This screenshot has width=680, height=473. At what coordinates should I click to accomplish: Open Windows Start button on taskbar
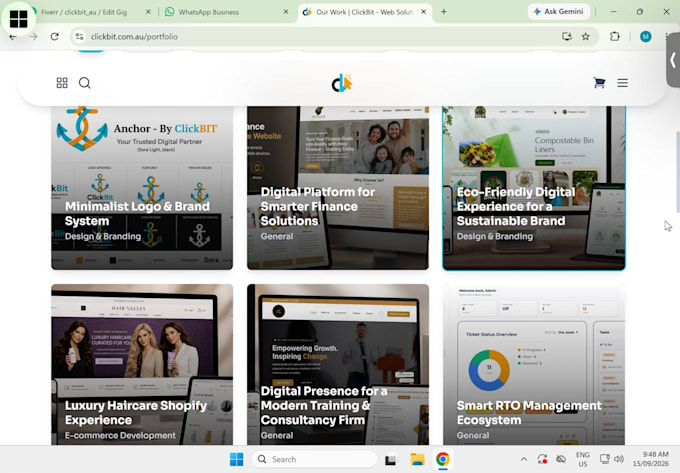(x=236, y=459)
